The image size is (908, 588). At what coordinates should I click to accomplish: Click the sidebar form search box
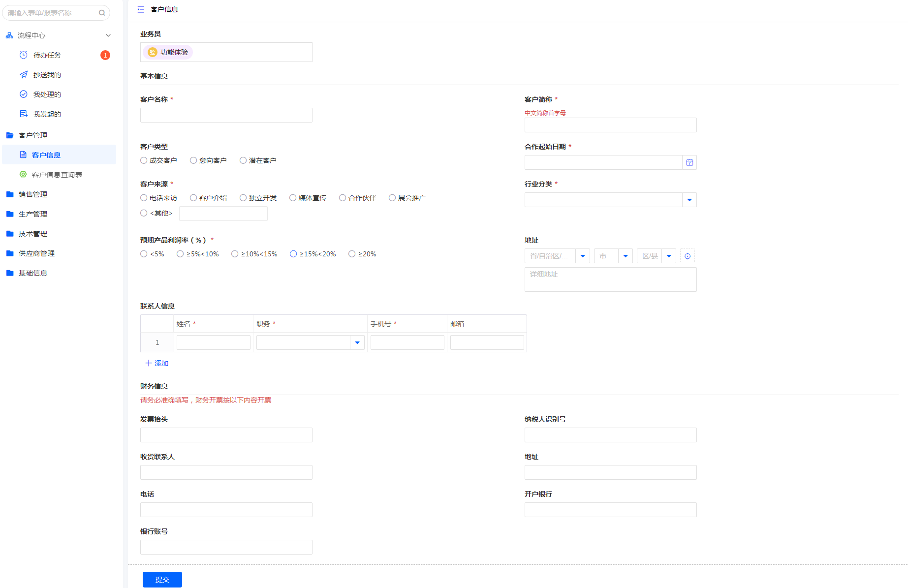click(x=56, y=13)
